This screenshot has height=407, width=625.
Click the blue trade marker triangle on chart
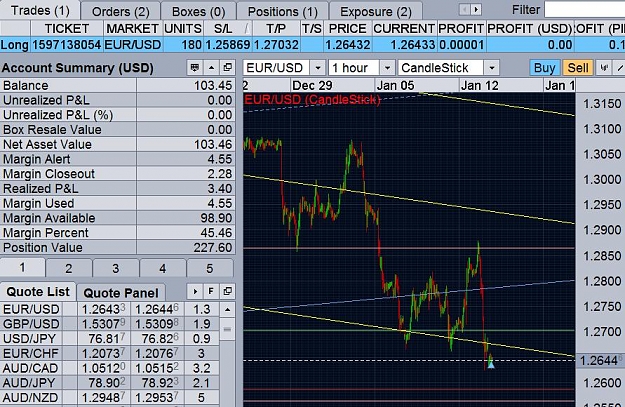[x=491, y=364]
